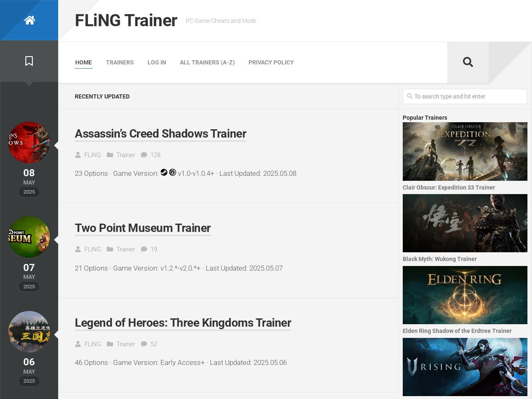Click Trainer category link on Legend of Heroes post
532x399 pixels.
coord(126,344)
